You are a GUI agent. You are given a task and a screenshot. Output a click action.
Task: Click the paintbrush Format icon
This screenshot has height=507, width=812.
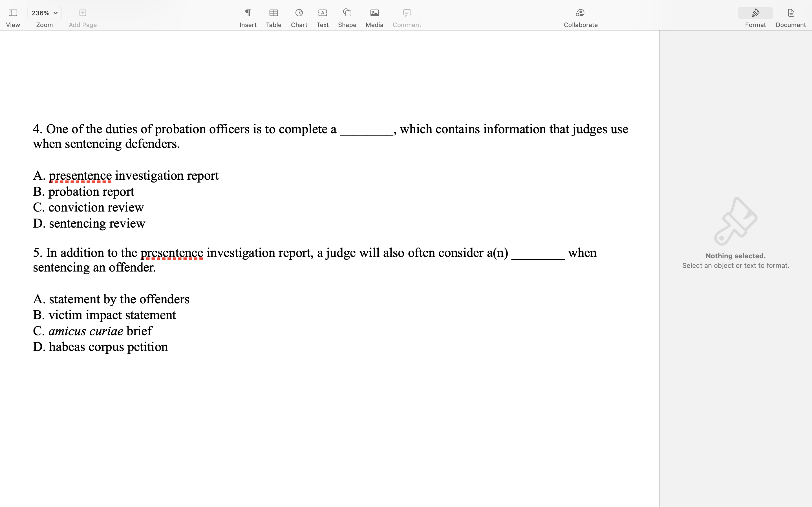point(755,13)
